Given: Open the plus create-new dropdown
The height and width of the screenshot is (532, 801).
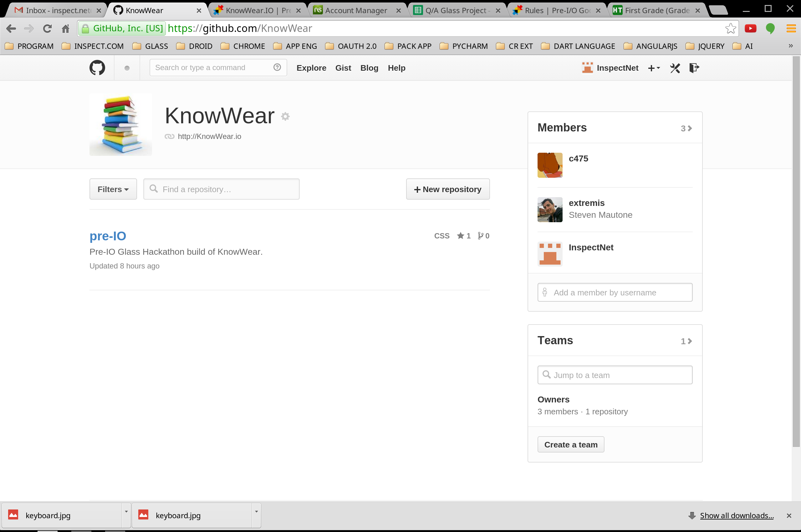Looking at the screenshot, I should [x=654, y=68].
